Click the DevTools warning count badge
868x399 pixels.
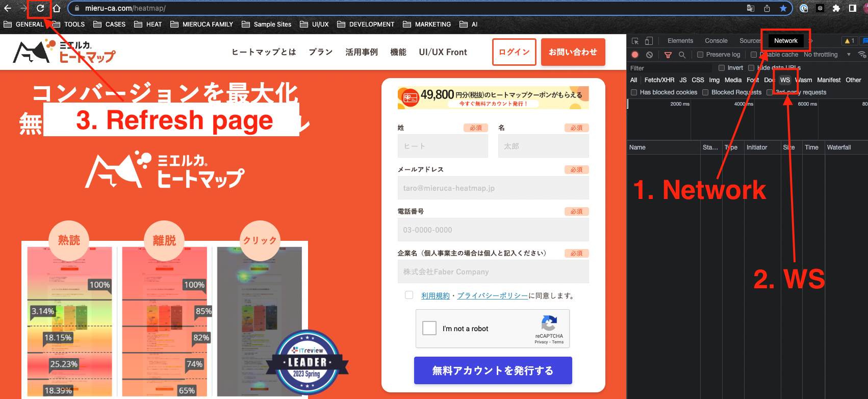pyautogui.click(x=850, y=41)
